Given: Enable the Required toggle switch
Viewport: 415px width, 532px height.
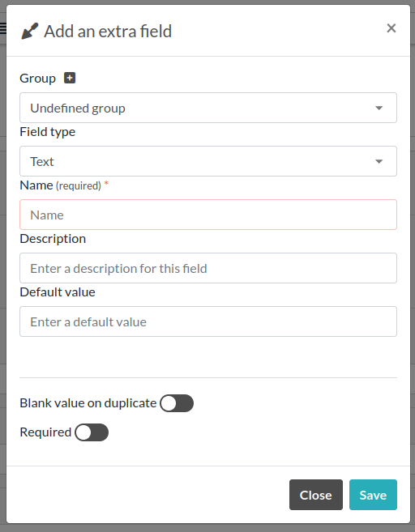Looking at the screenshot, I should click(92, 432).
